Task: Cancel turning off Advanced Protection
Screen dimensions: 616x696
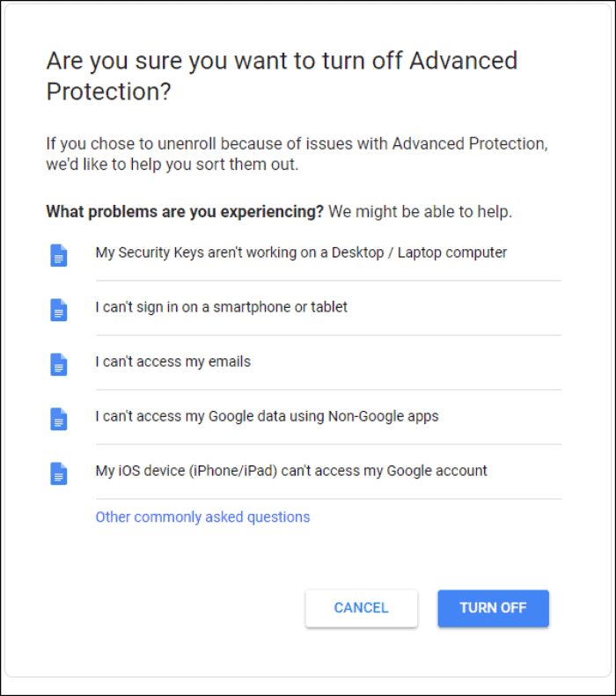Action: [x=362, y=608]
